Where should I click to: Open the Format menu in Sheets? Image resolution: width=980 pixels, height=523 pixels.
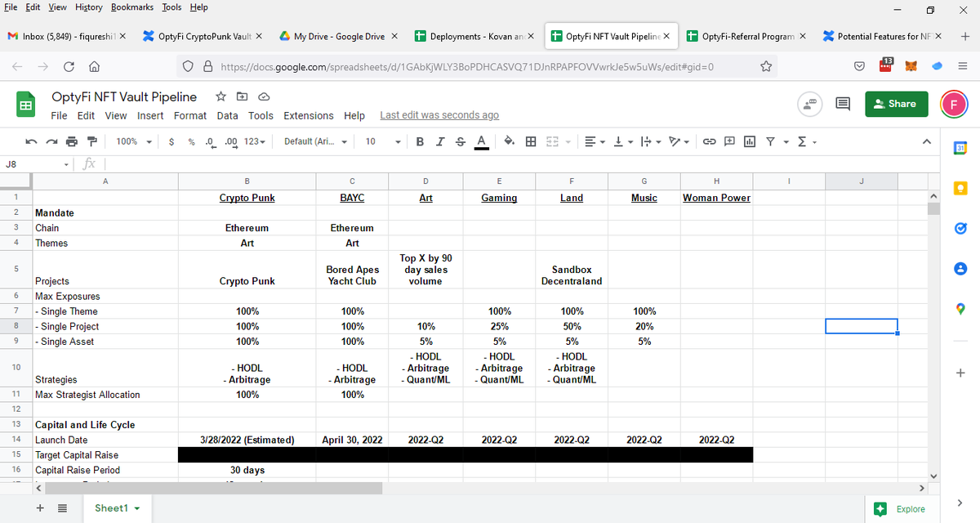[x=190, y=115]
